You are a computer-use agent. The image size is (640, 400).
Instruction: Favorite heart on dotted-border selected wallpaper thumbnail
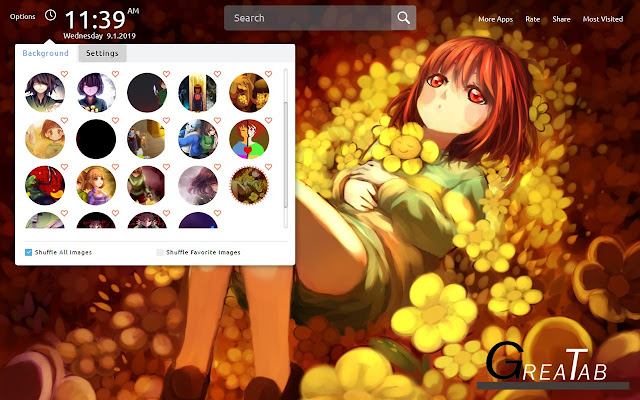click(269, 167)
